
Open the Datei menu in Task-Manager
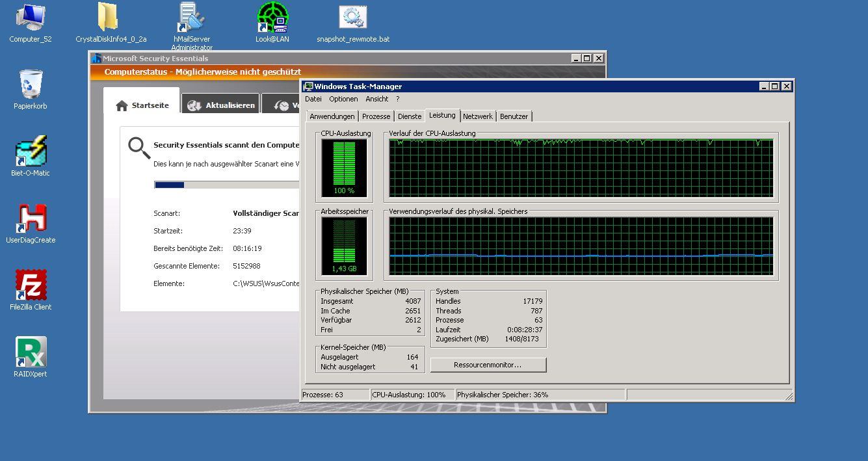313,99
